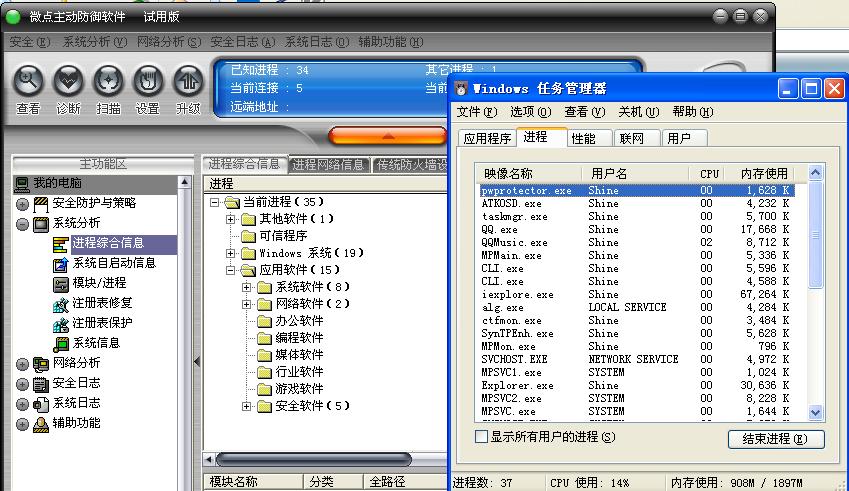Image resolution: width=849 pixels, height=491 pixels.
Task: Click the 模块名称 column header
Action: (x=253, y=482)
